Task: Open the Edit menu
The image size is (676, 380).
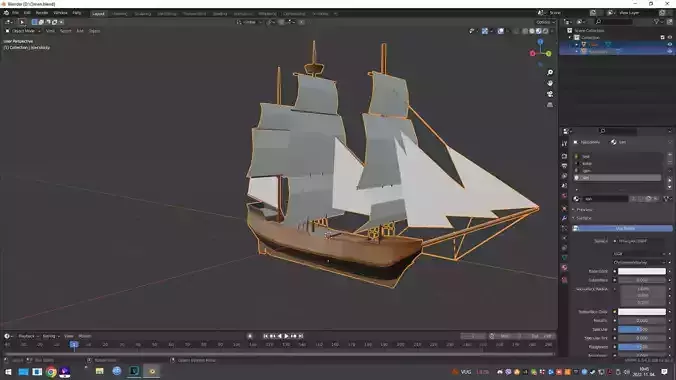Action: click(27, 13)
